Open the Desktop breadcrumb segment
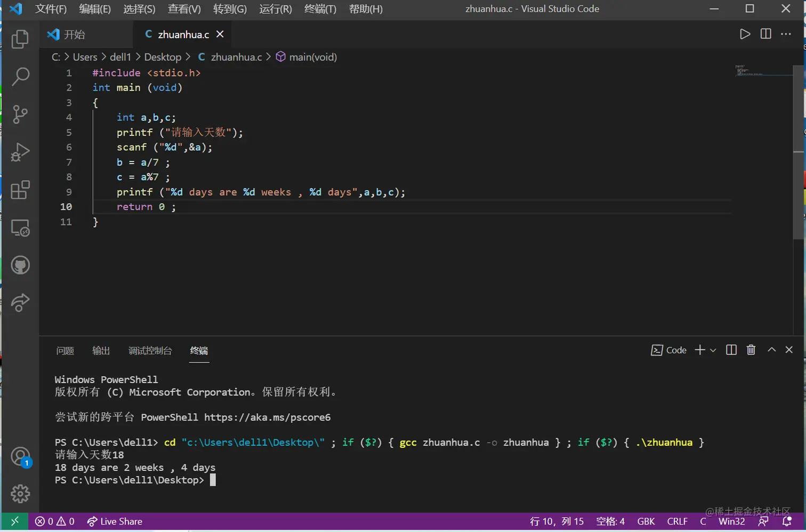This screenshot has width=806, height=532. pyautogui.click(x=163, y=57)
